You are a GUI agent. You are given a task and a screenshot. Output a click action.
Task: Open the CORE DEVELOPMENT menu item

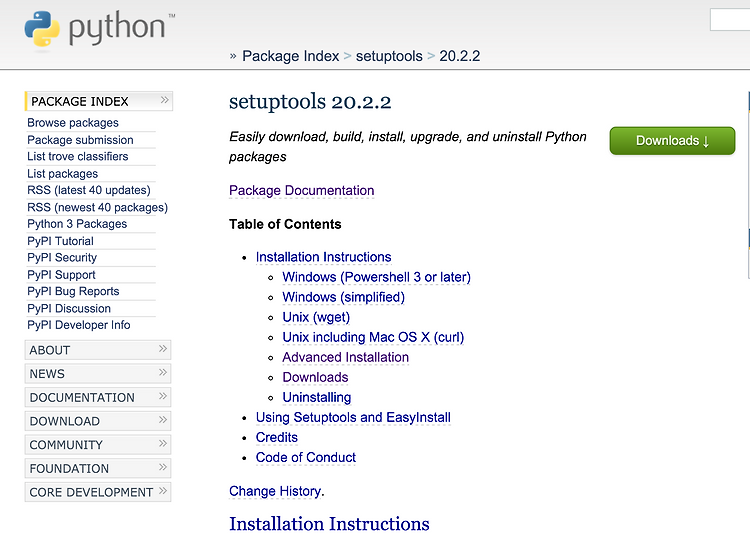pyautogui.click(x=98, y=492)
